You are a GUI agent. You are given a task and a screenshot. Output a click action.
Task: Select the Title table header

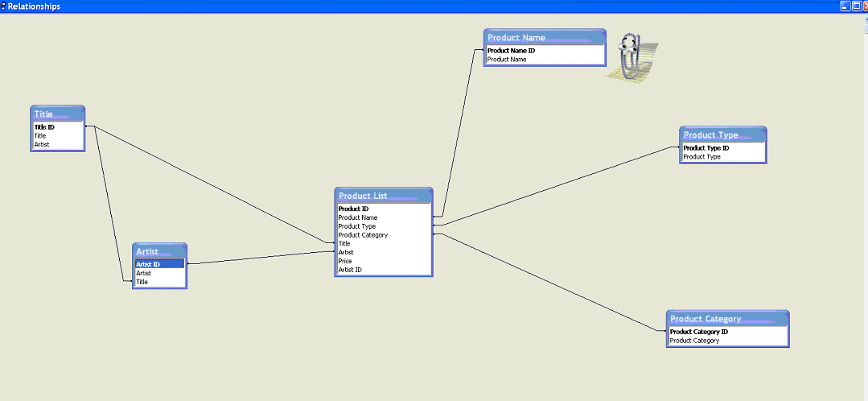pyautogui.click(x=58, y=114)
